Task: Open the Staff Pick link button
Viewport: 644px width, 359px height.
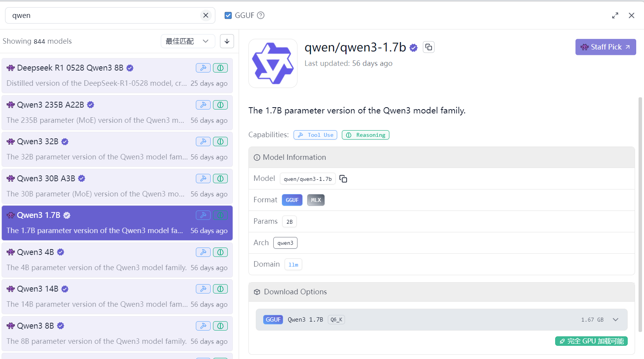Action: click(605, 47)
